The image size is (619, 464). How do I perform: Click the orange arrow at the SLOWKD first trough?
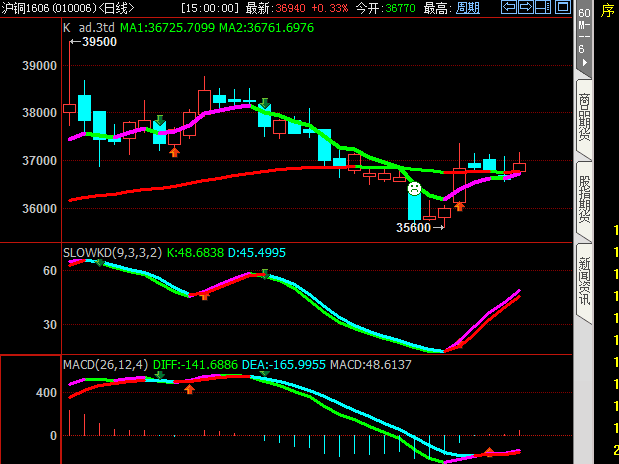pyautogui.click(x=204, y=295)
